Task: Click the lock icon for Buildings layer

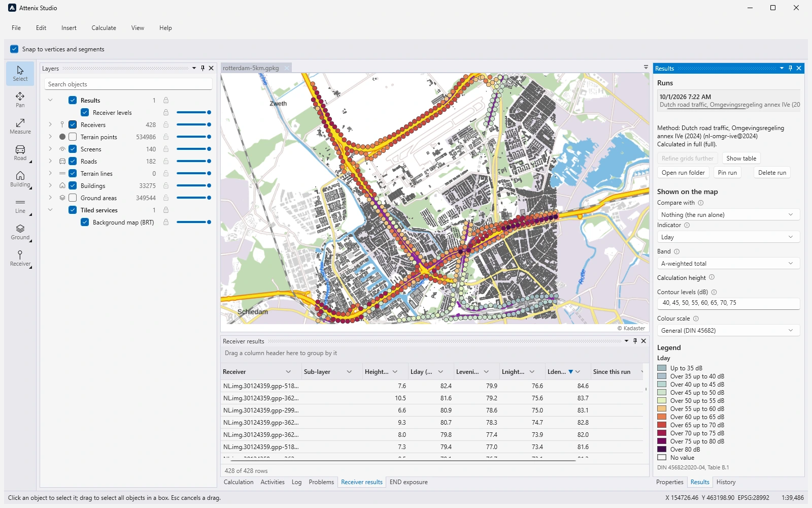Action: click(166, 186)
